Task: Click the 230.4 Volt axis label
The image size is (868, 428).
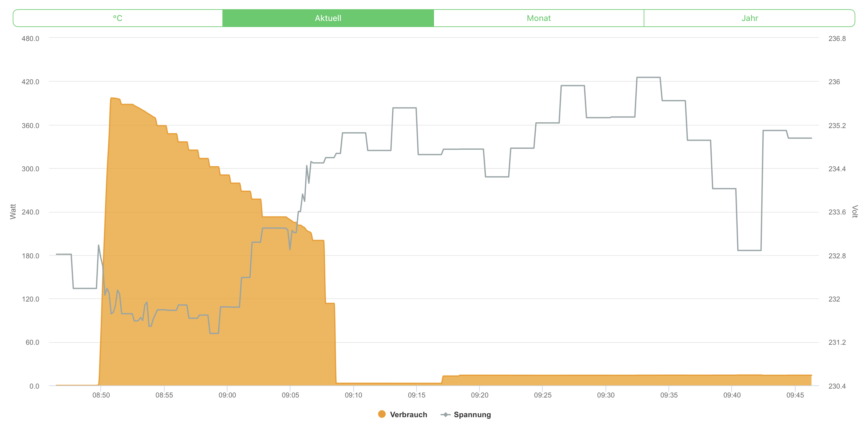Action: click(x=837, y=386)
